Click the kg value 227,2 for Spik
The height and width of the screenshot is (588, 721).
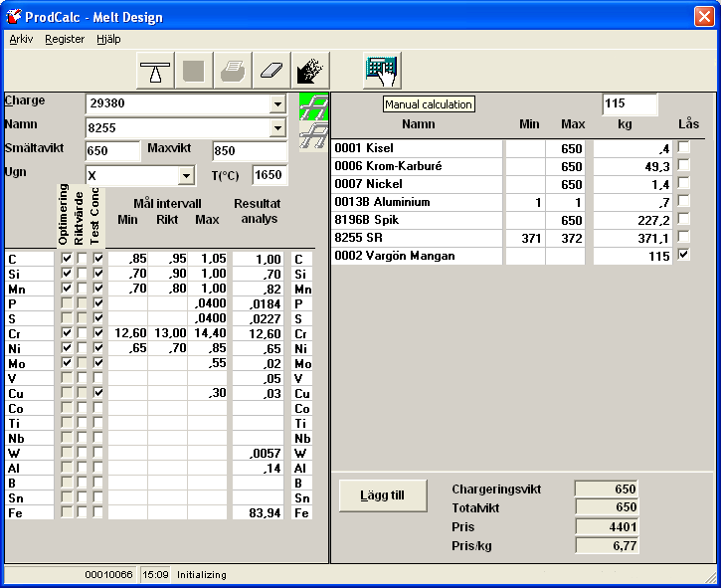632,221
